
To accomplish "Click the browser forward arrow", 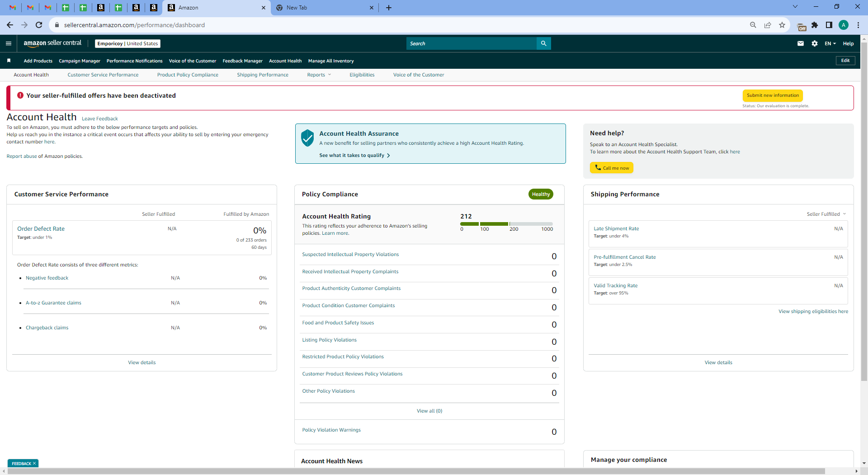I will tap(24, 25).
